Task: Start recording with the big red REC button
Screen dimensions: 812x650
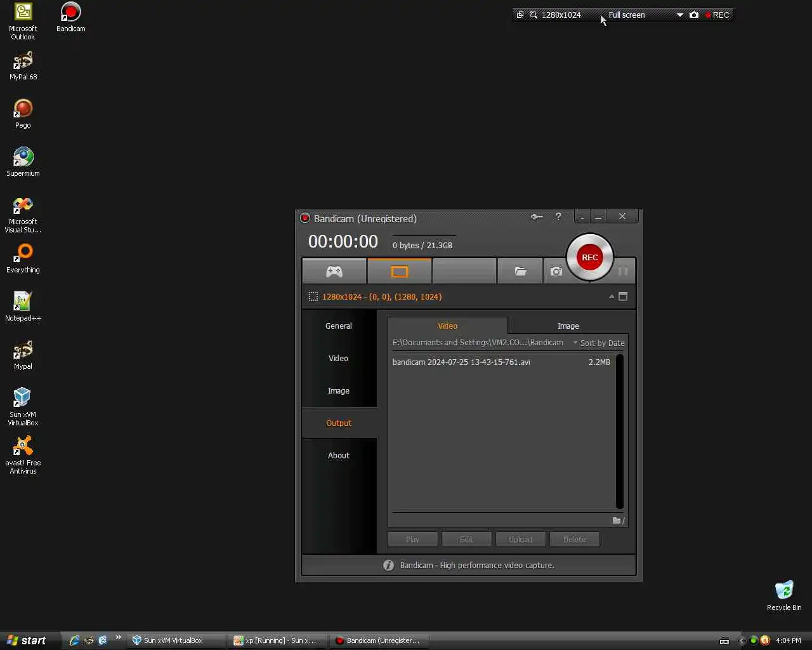Action: point(590,257)
